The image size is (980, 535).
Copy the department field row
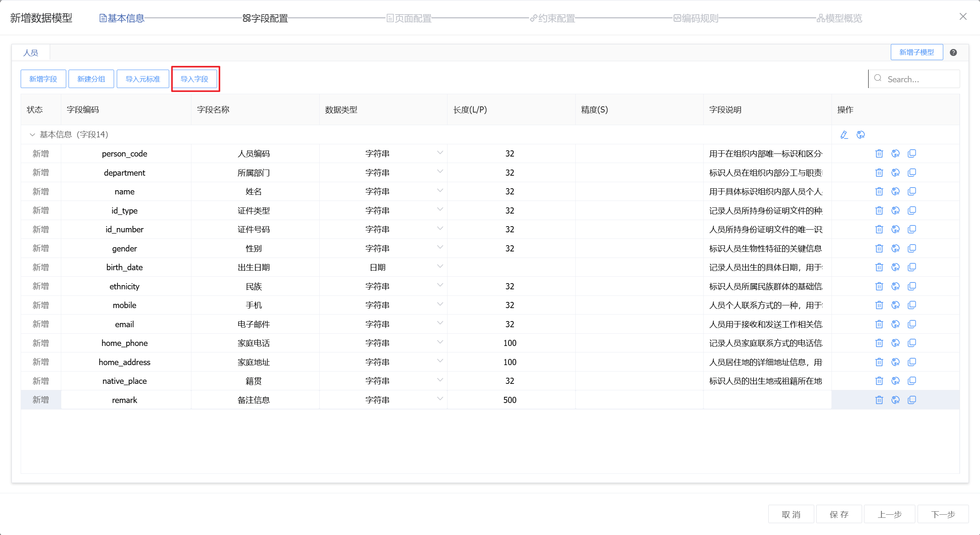[912, 173]
